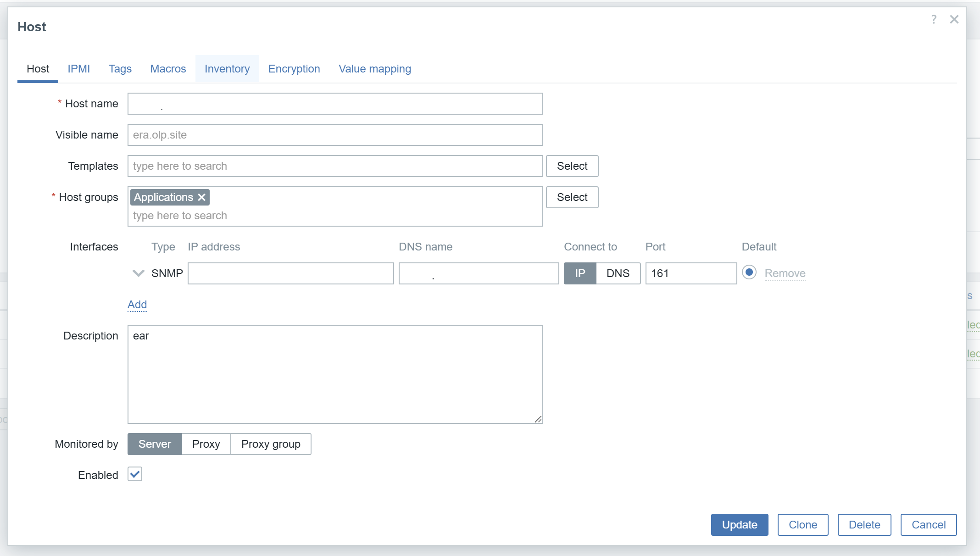Switch Connect to option to DNS
This screenshot has height=556, width=980.
click(x=618, y=273)
